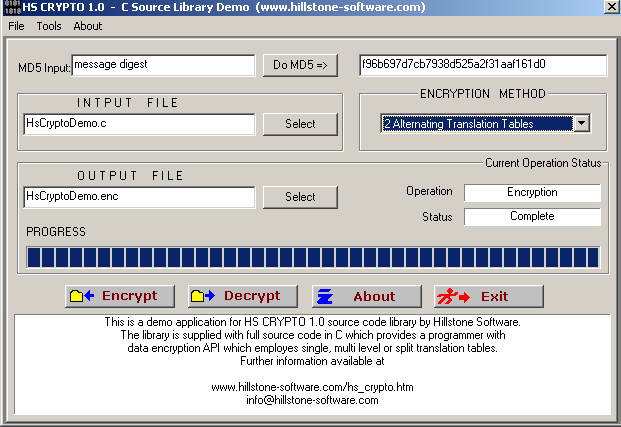
Task: Click the ENCRYPTION METHOD group label
Action: coord(483,94)
